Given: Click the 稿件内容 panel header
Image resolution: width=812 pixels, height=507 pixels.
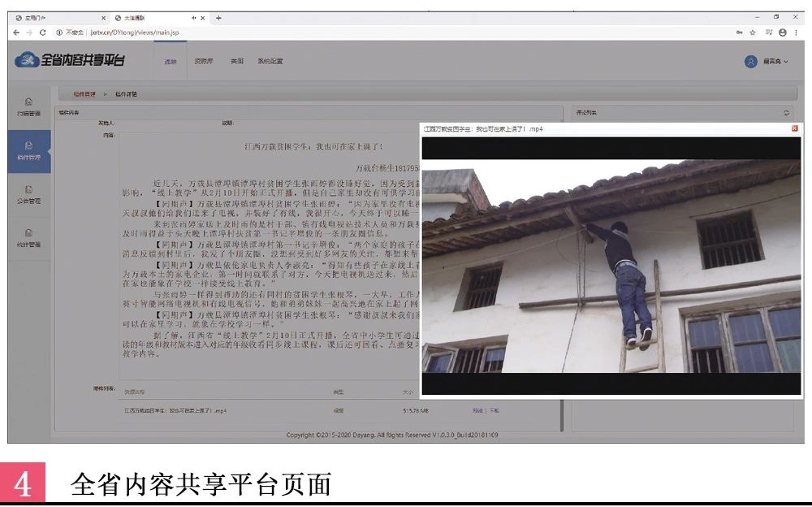Looking at the screenshot, I should point(69,112).
